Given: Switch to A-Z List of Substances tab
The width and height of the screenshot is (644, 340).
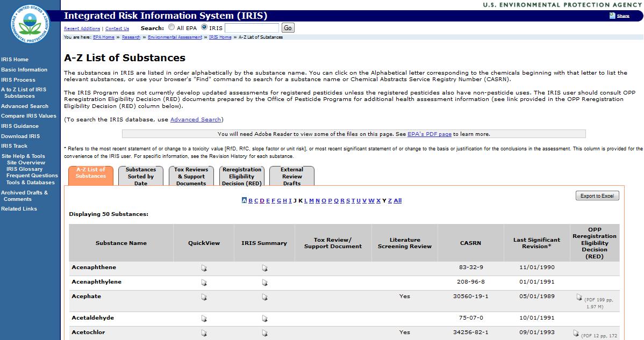Looking at the screenshot, I should click(91, 176).
